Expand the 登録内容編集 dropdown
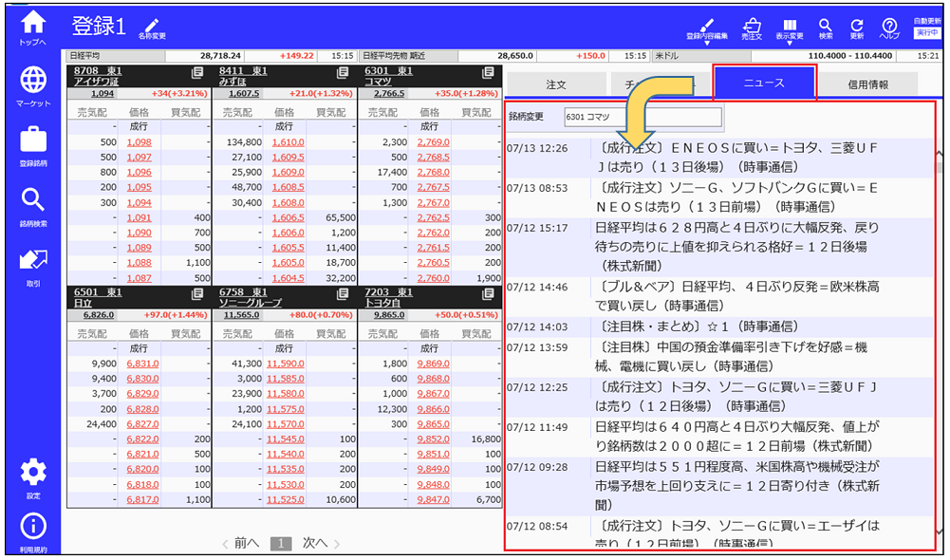Screen dimensions: 950x560 707,27
